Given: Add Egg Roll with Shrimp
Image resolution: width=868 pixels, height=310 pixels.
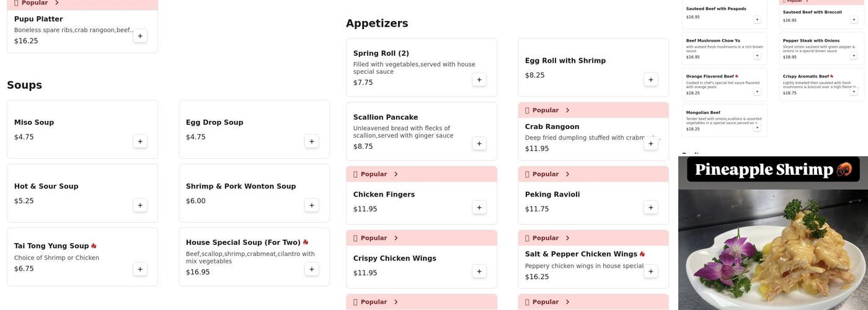Looking at the screenshot, I should click(x=650, y=79).
